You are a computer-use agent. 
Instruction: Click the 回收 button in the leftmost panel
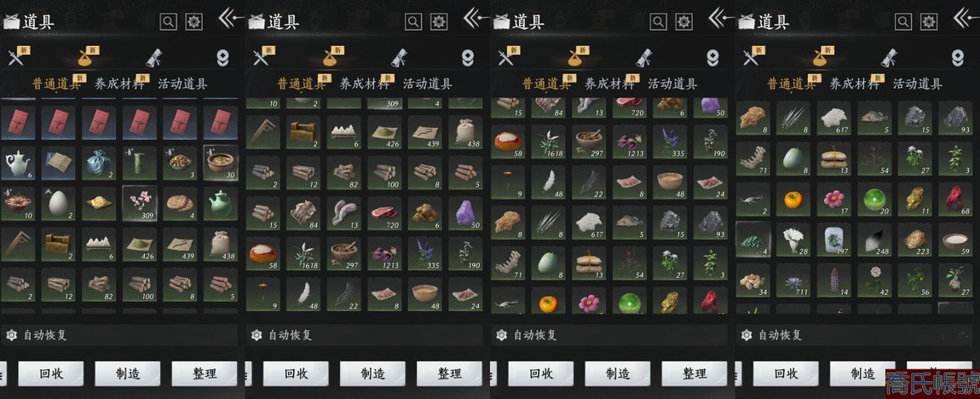(50, 374)
